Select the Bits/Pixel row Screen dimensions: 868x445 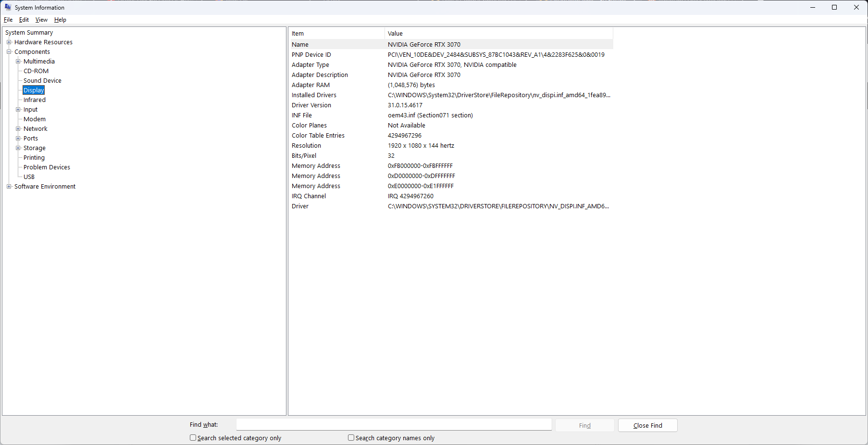tap(451, 156)
